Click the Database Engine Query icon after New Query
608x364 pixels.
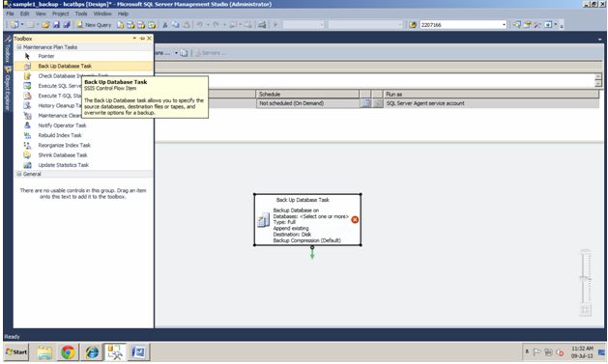121,25
